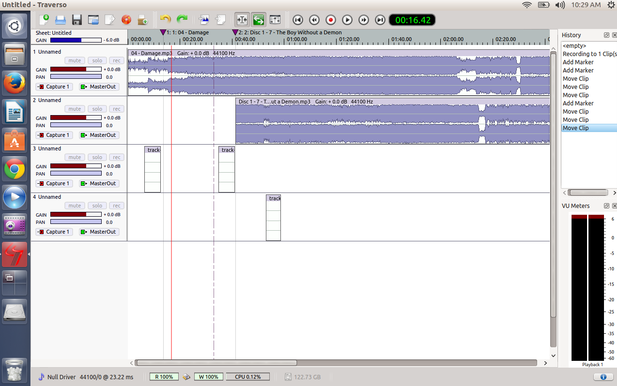Click the Undo arrow icon
Viewport: 617px width, 386px height.
point(165,19)
